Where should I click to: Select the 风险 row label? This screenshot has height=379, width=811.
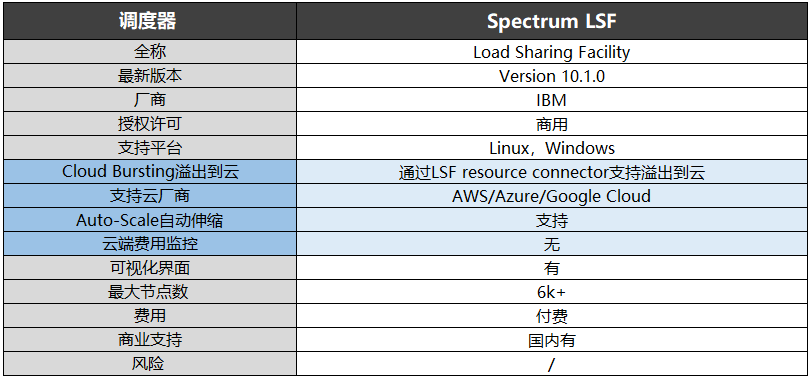(150, 363)
